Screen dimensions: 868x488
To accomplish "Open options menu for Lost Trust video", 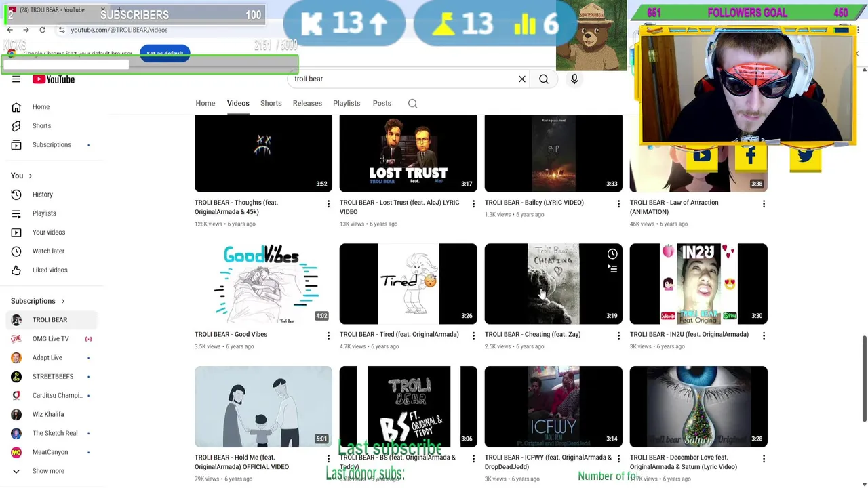I will pyautogui.click(x=473, y=203).
